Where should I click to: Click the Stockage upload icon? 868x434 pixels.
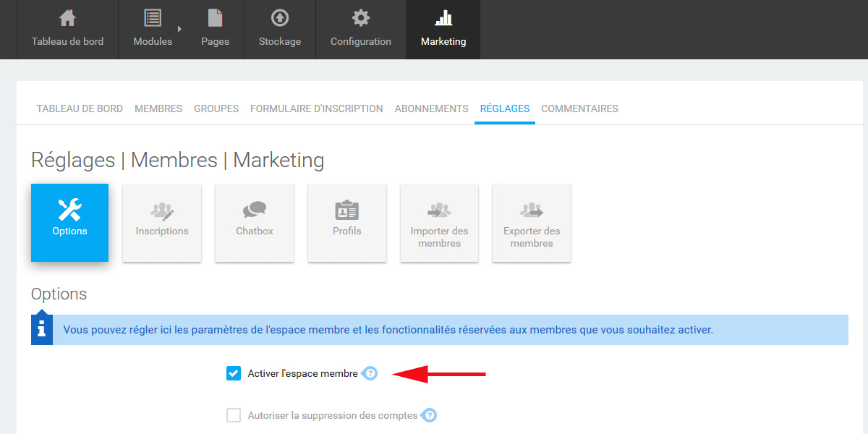point(279,17)
